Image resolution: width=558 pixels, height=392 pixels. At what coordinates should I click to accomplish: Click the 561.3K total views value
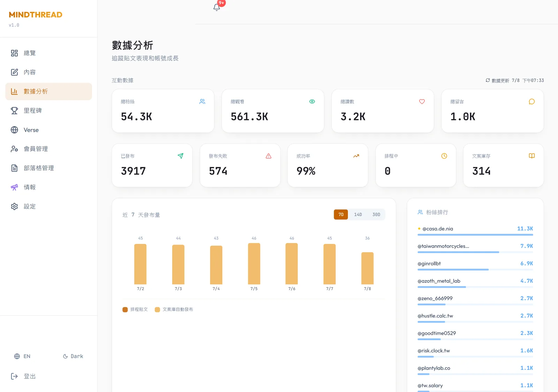(x=249, y=117)
